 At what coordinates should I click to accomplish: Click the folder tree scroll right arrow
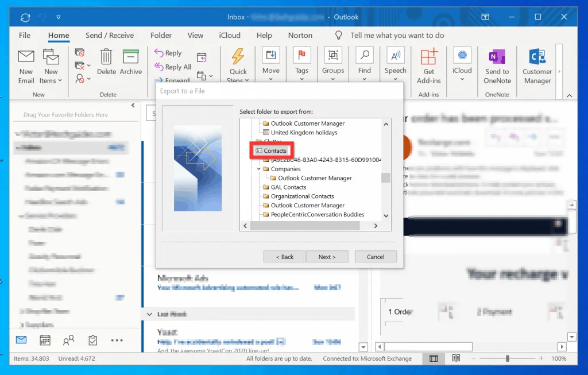376,226
